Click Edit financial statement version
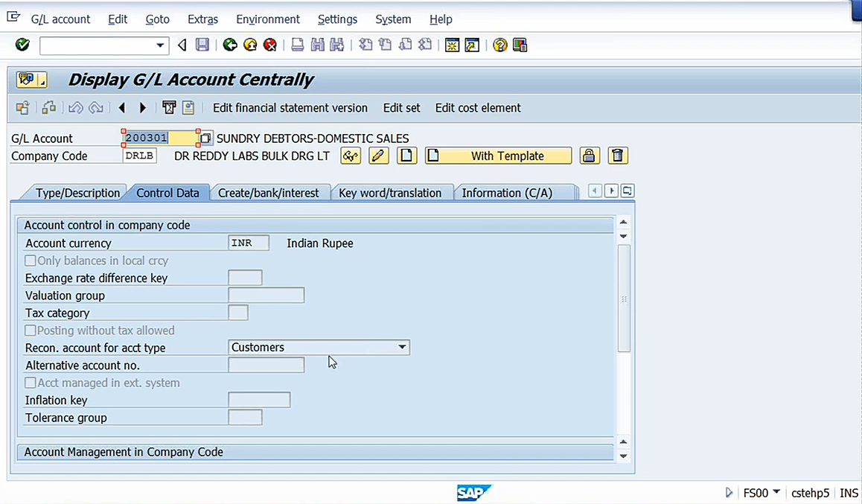 click(290, 108)
